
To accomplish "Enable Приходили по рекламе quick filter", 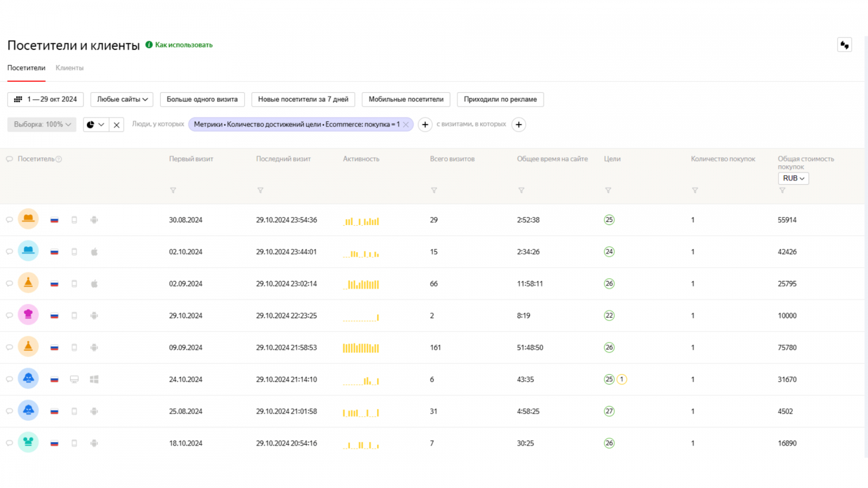I will (x=500, y=99).
